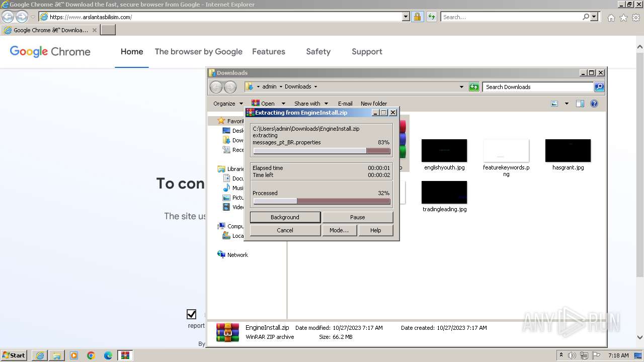Select Network in the navigation pane
Viewport: 644px width, 362px height.
click(x=237, y=255)
